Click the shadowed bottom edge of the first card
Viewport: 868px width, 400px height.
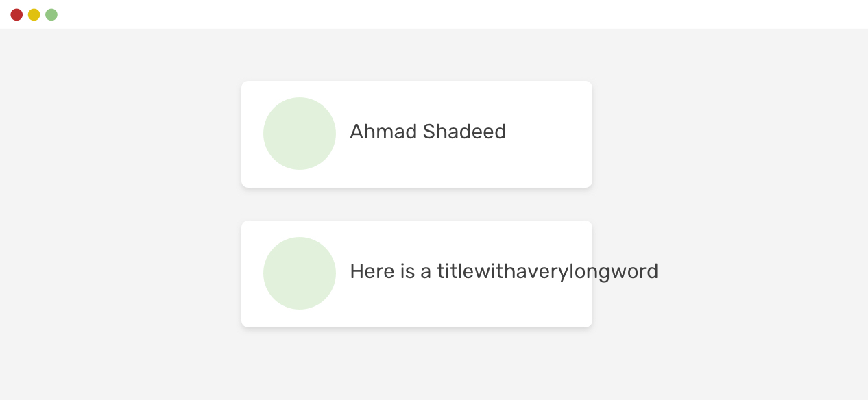pos(416,186)
